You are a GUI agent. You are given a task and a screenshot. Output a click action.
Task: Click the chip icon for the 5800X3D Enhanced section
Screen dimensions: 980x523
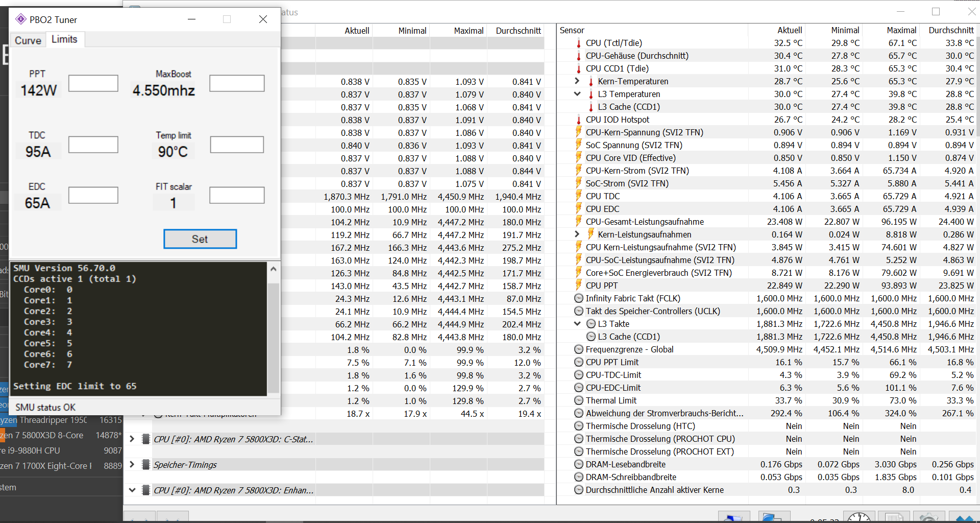tap(145, 490)
